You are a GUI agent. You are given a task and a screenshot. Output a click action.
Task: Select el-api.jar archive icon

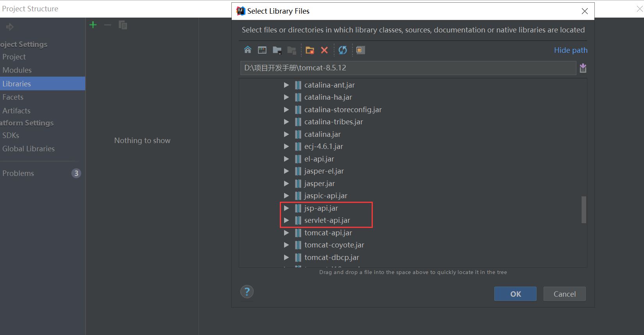pos(298,159)
